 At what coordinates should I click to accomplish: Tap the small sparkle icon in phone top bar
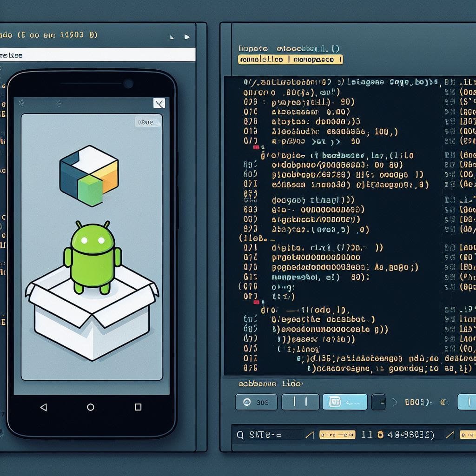pos(21,103)
